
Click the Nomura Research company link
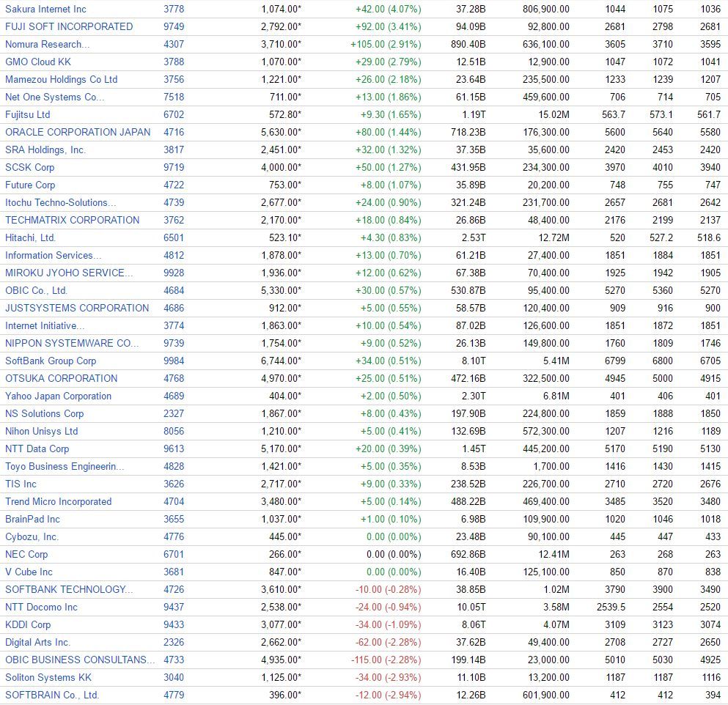[x=48, y=44]
